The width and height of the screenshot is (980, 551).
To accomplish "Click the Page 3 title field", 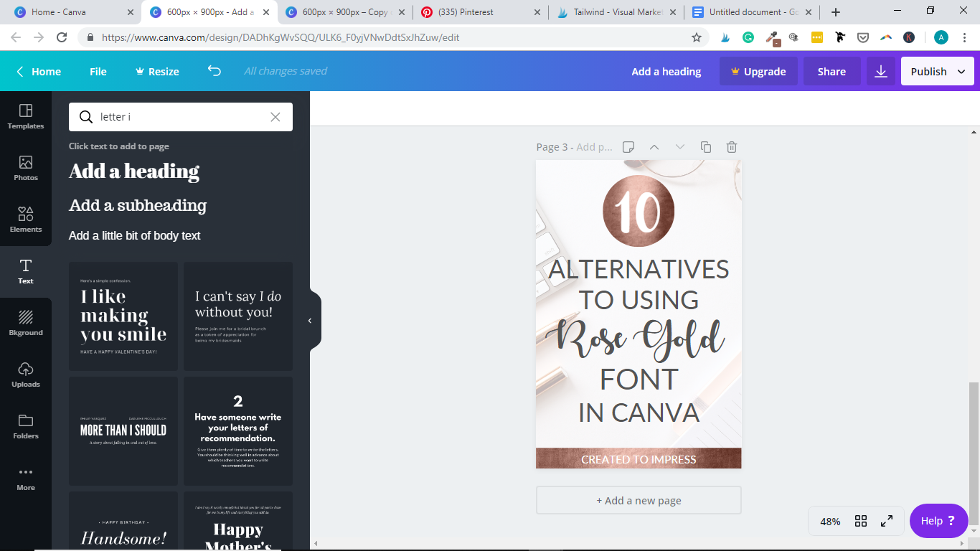I will [594, 147].
